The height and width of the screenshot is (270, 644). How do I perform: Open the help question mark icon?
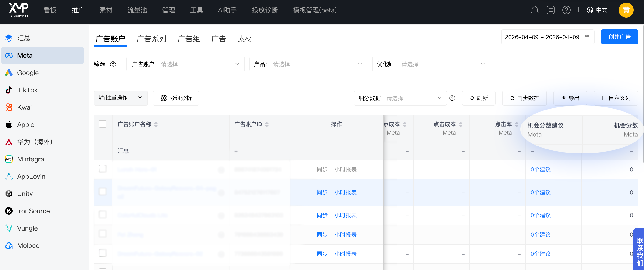(567, 10)
